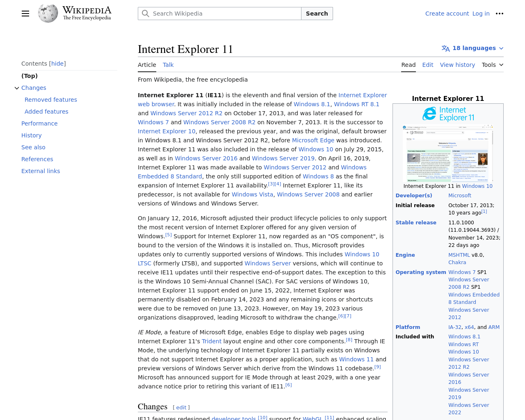The height and width of the screenshot is (420, 525).
Task: Jump to Performance section in contents
Action: coord(39,123)
